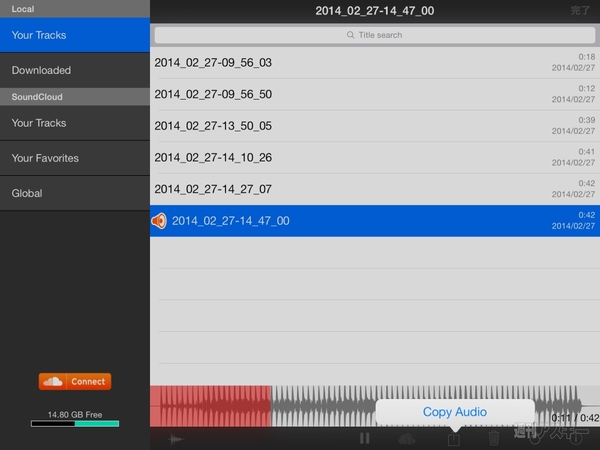
Task: Seek back within the red played waveform
Action: tap(210, 406)
